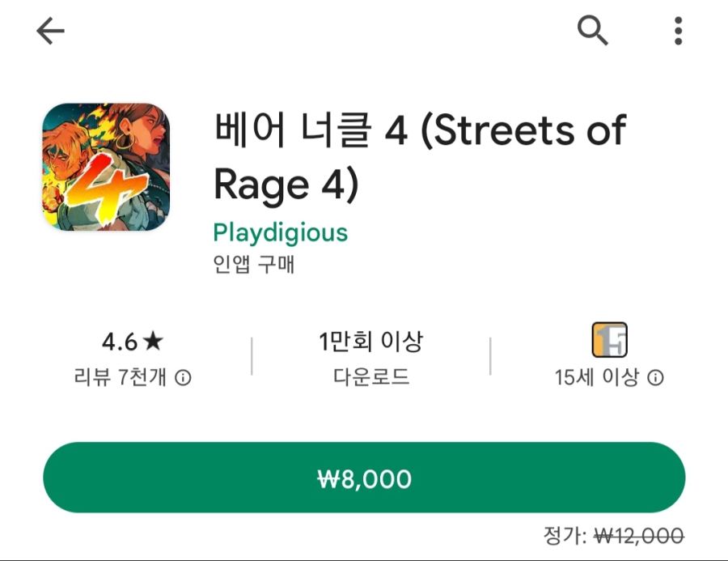
Task: Open the three-dot overflow menu
Action: click(x=676, y=30)
